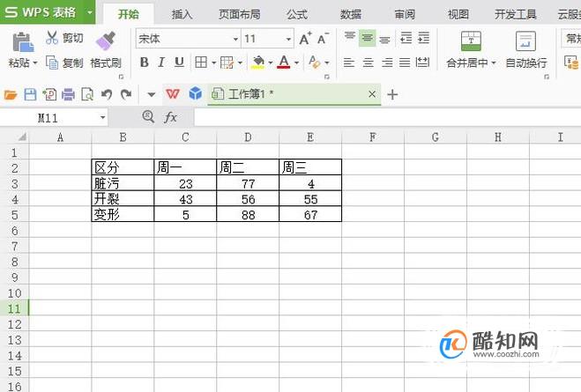Open the 公式 (Formulas) tab
Viewport: 581px width, 392px height.
click(x=297, y=14)
